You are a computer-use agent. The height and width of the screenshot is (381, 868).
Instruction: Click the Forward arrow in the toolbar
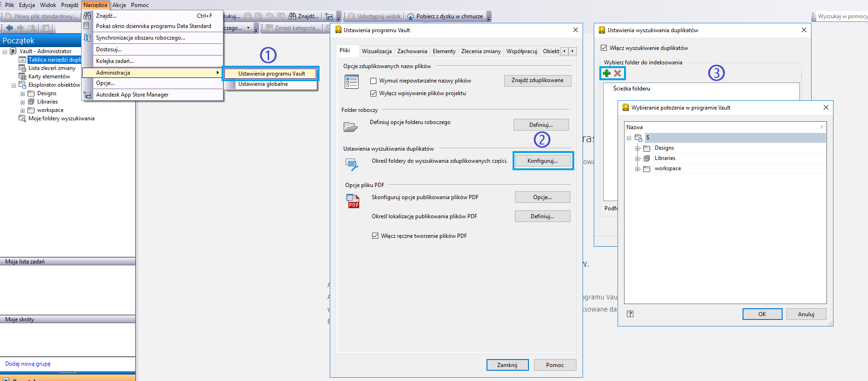click(20, 28)
